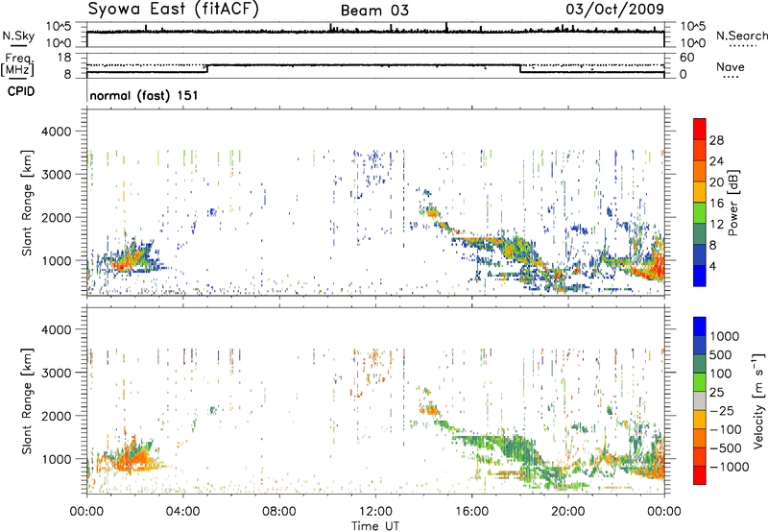This screenshot has width=768, height=532.
Task: Select the 'Beam 03' header label
Action: [x=374, y=11]
